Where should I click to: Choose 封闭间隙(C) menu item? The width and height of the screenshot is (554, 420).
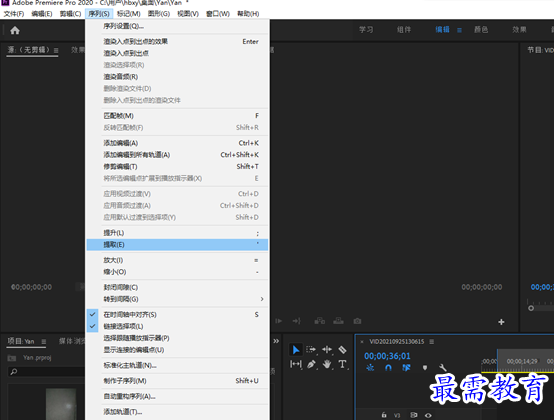tap(177, 287)
